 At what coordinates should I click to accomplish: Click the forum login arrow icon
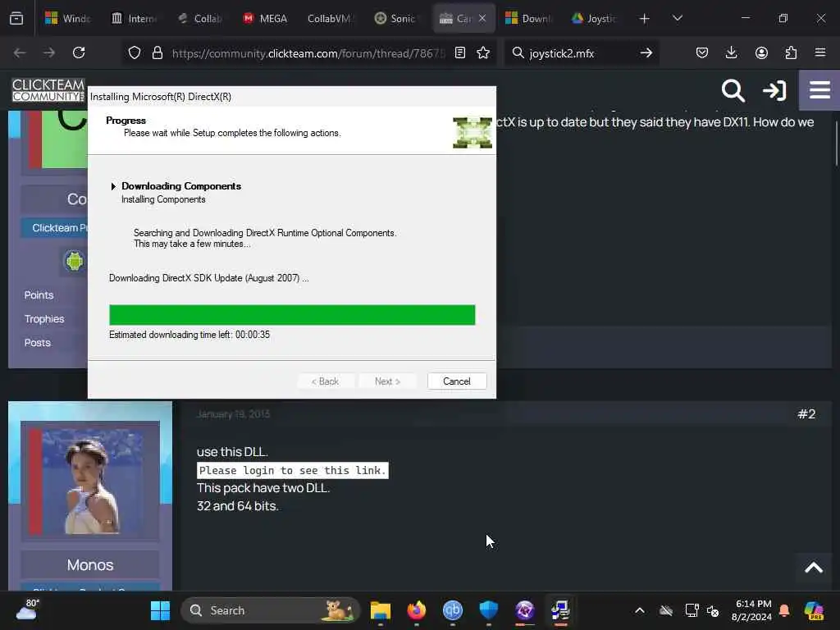[x=774, y=90]
